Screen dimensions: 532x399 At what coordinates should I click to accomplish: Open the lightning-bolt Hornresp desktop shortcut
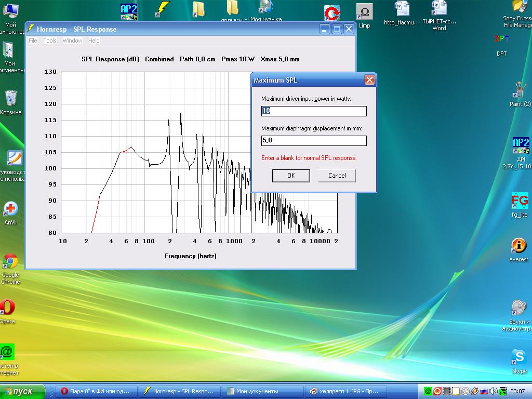[x=162, y=8]
